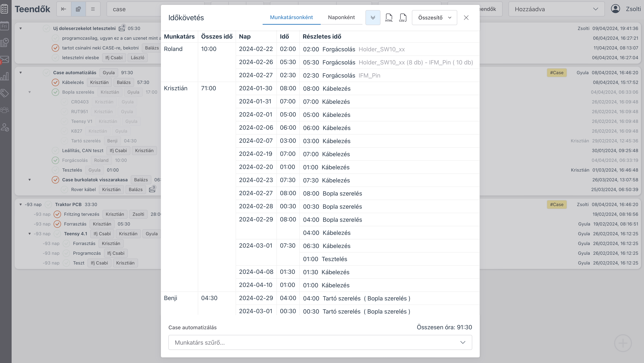Click the user profile avatar icon
Screen dimensions: 644x363
click(x=615, y=9)
